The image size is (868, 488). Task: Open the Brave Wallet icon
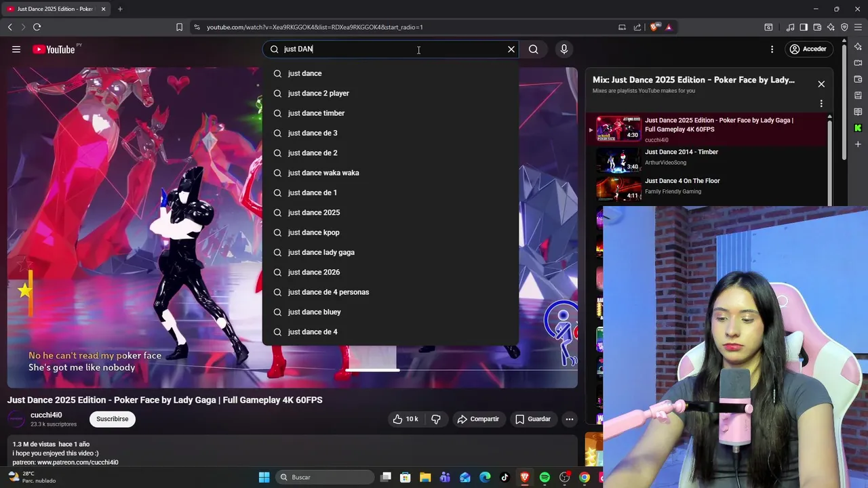817,27
